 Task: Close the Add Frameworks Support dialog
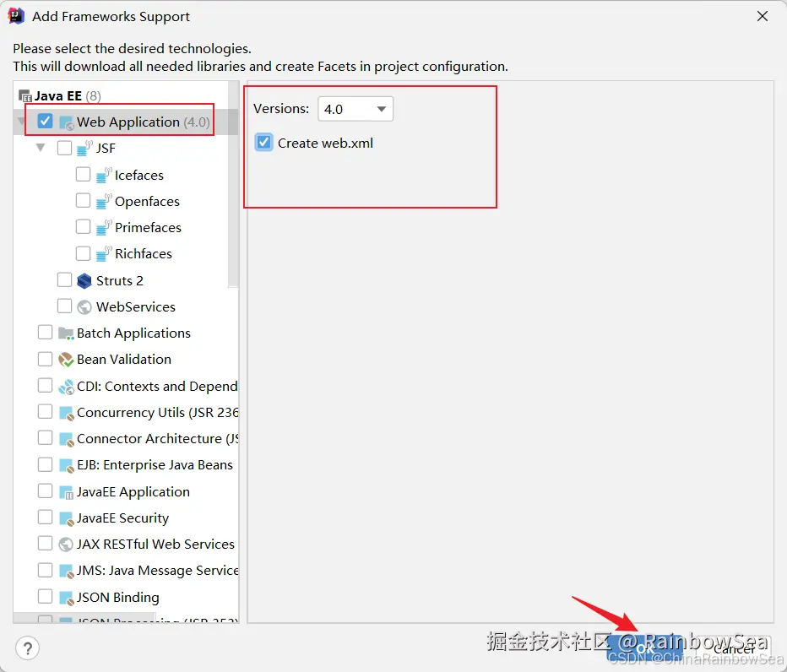[762, 16]
